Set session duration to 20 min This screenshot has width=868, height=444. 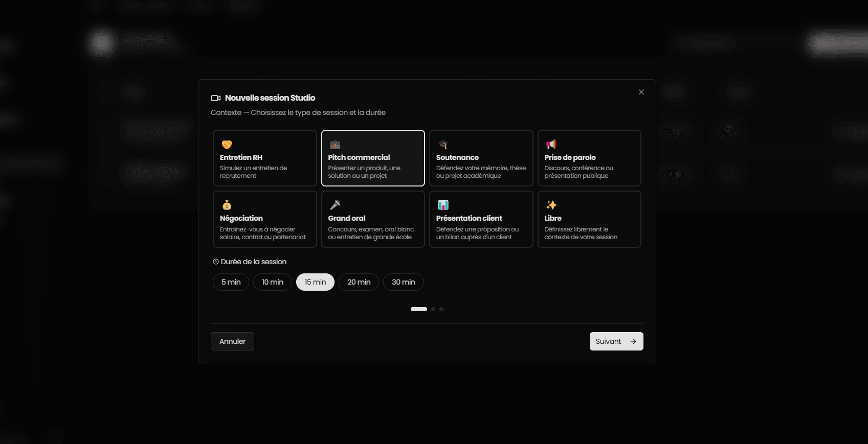pyautogui.click(x=359, y=282)
